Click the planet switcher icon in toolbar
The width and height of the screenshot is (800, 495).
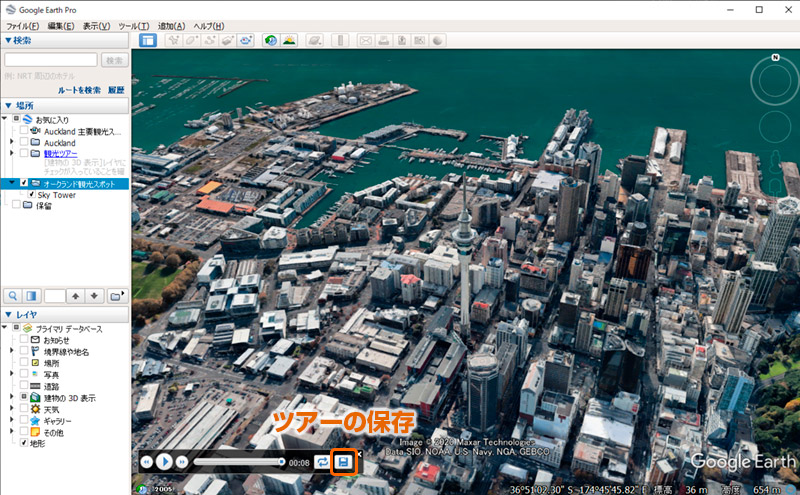click(315, 41)
